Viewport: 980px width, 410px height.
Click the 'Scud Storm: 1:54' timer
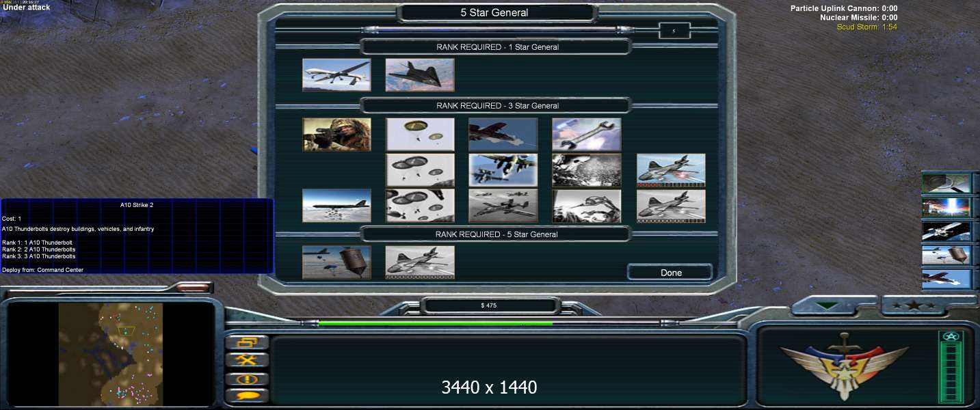(866, 27)
